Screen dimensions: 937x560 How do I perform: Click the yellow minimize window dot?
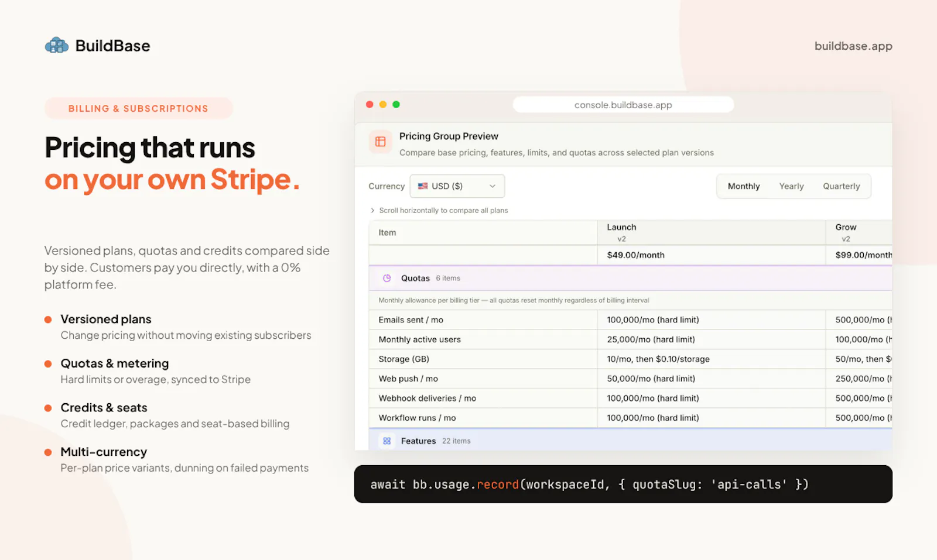(x=383, y=104)
